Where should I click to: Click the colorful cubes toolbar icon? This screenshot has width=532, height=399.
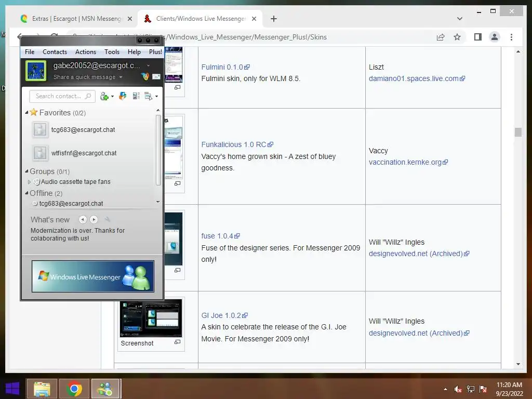click(x=123, y=96)
